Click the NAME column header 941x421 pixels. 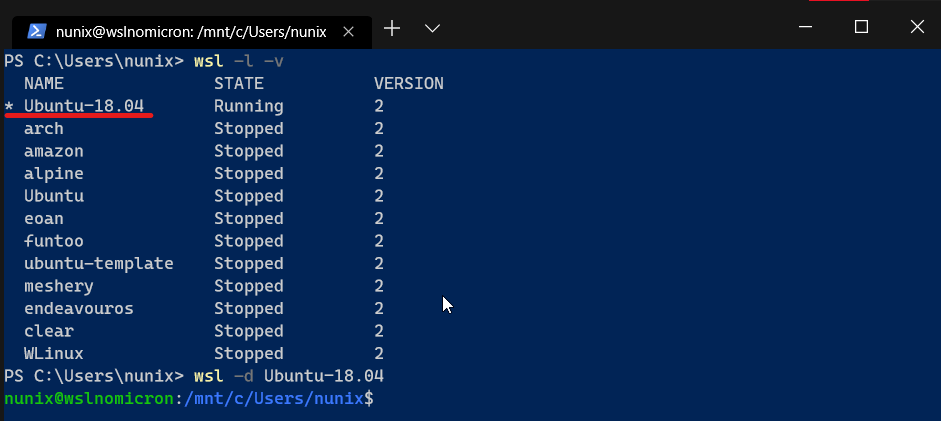[44, 83]
